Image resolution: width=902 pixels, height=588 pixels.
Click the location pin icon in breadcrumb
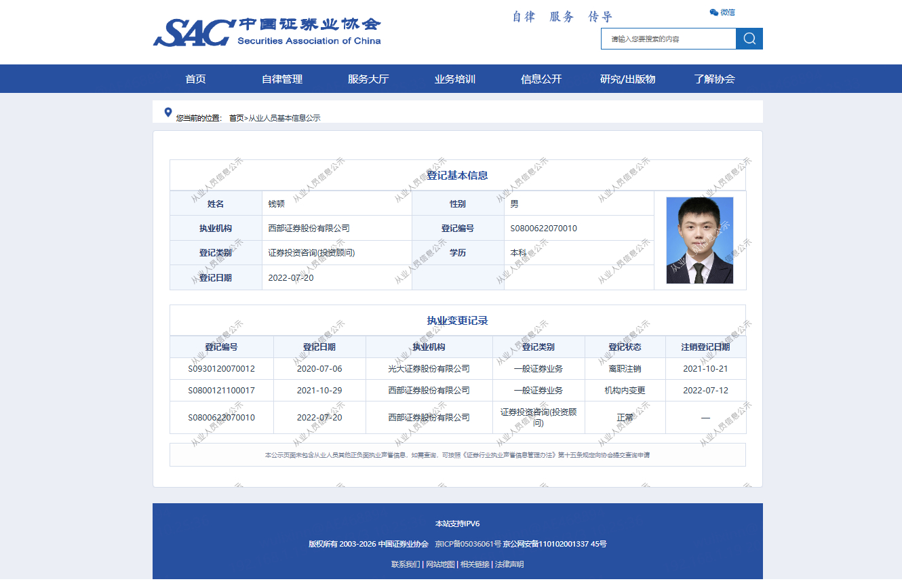[x=168, y=113]
